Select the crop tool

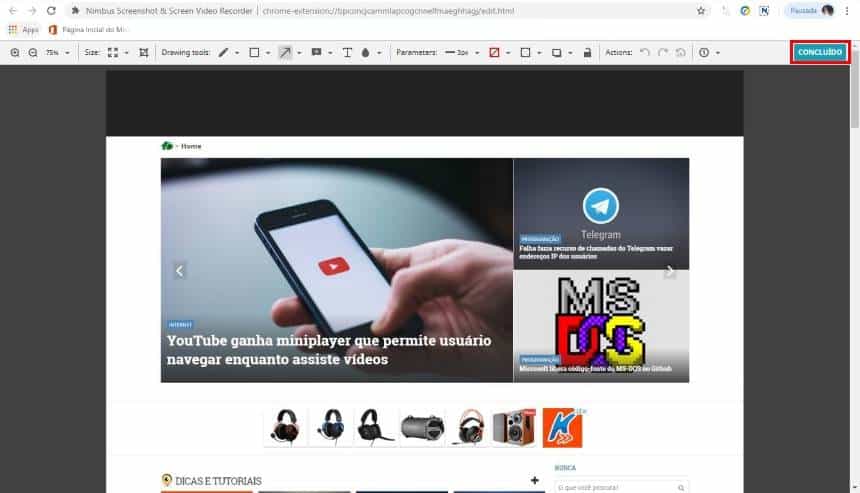pyautogui.click(x=144, y=53)
